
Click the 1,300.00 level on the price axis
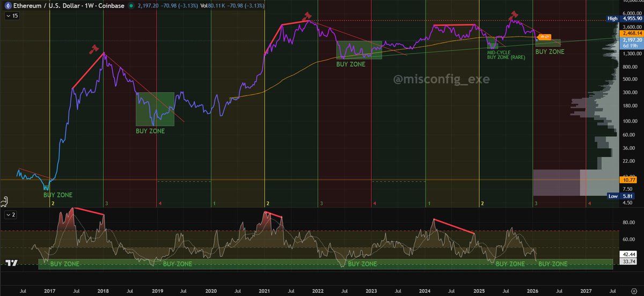[632, 54]
